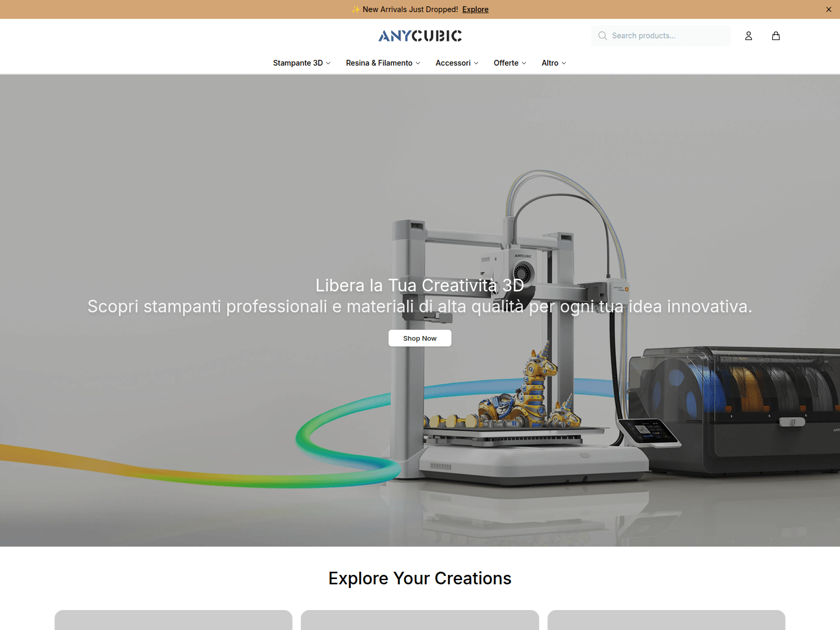The image size is (840, 630).
Task: Open the middle creations card thumbnail
Action: coord(420,620)
